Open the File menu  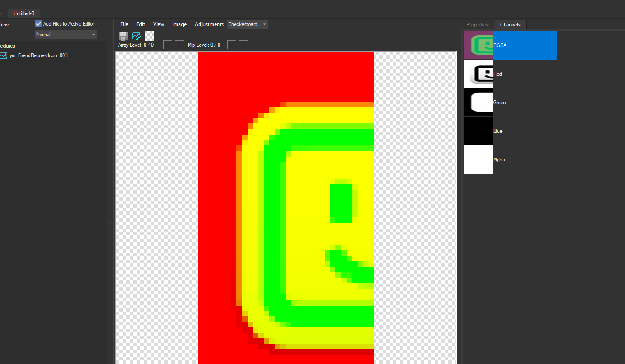pos(124,24)
